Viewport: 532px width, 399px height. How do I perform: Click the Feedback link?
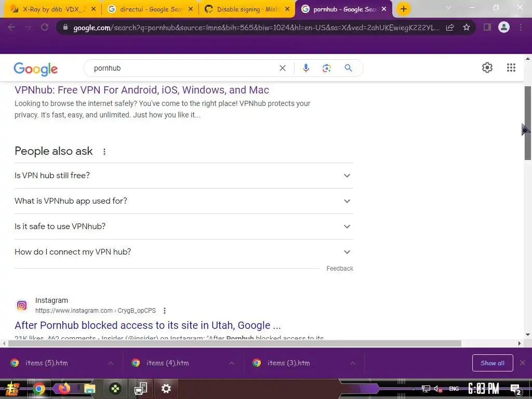click(340, 269)
